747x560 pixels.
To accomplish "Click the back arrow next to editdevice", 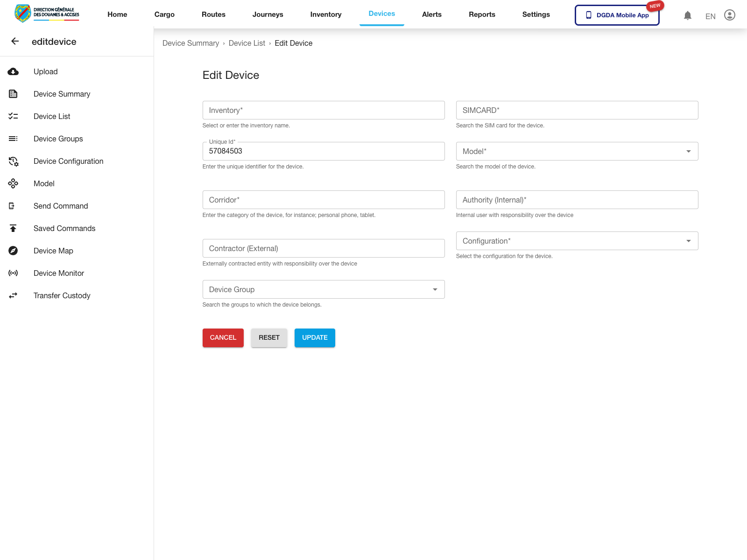I will pyautogui.click(x=15, y=41).
